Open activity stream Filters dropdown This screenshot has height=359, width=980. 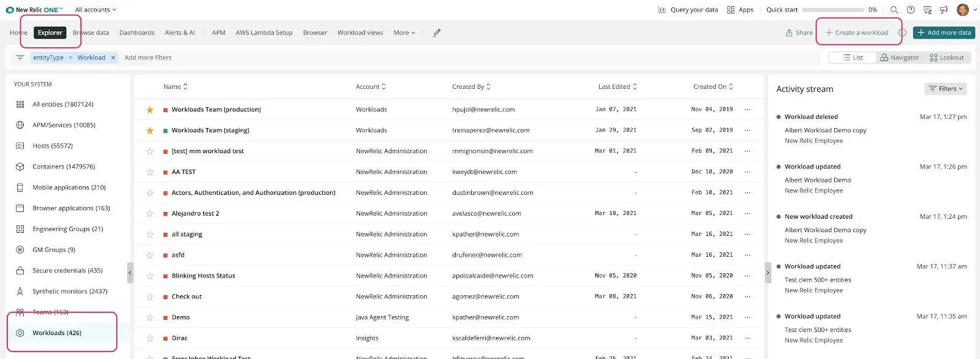946,89
